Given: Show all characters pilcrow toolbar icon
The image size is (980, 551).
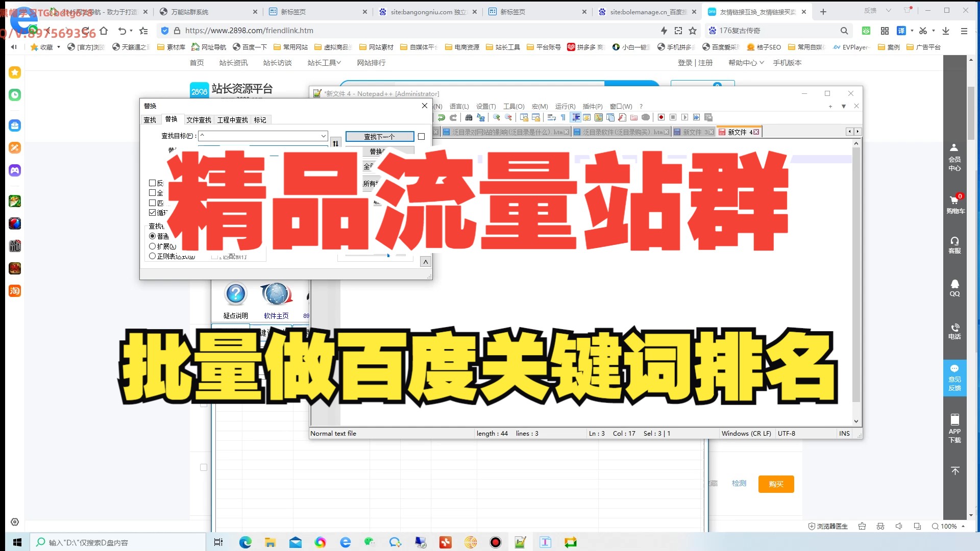Looking at the screenshot, I should 563,117.
